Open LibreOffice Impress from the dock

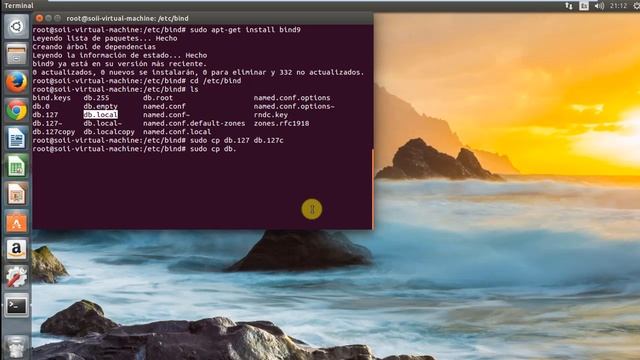(x=16, y=194)
